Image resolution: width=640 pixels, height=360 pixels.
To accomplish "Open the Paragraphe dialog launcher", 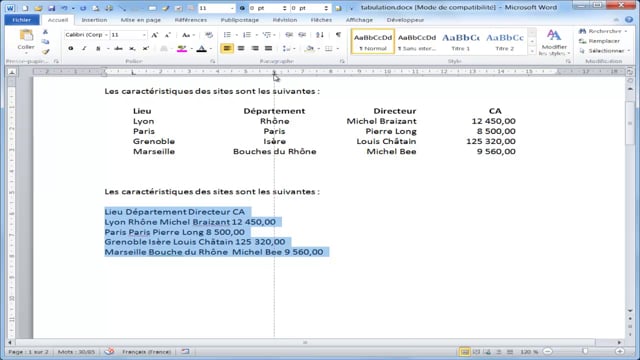I will pos(342,61).
